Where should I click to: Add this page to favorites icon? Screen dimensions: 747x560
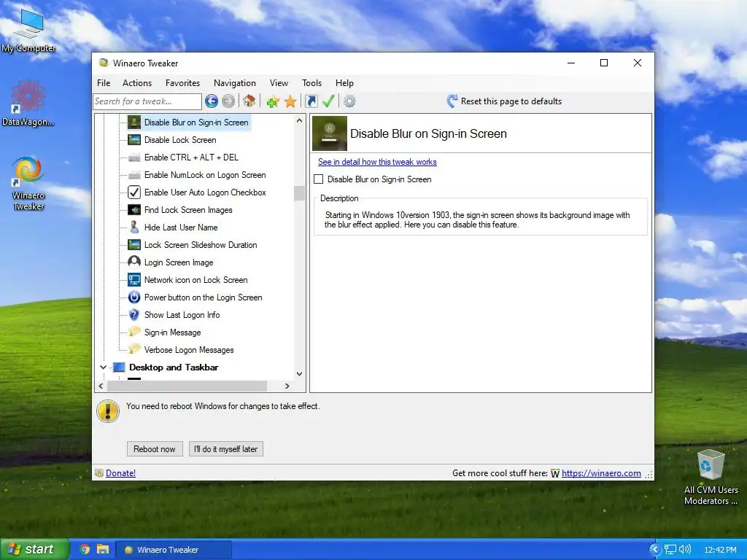pyautogui.click(x=273, y=101)
